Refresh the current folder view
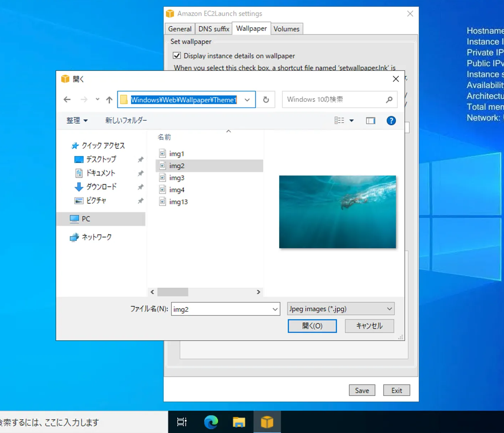Viewport: 504px width, 433px height. click(x=266, y=100)
